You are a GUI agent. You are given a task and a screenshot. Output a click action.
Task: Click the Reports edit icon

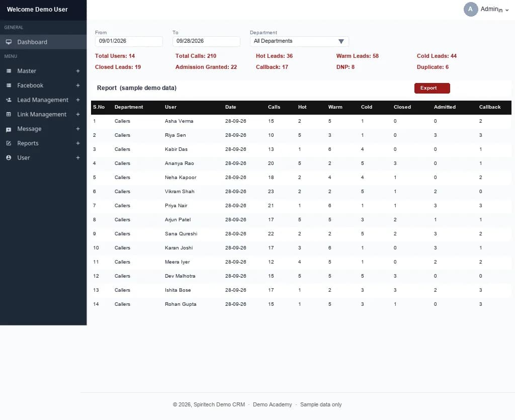(9, 143)
